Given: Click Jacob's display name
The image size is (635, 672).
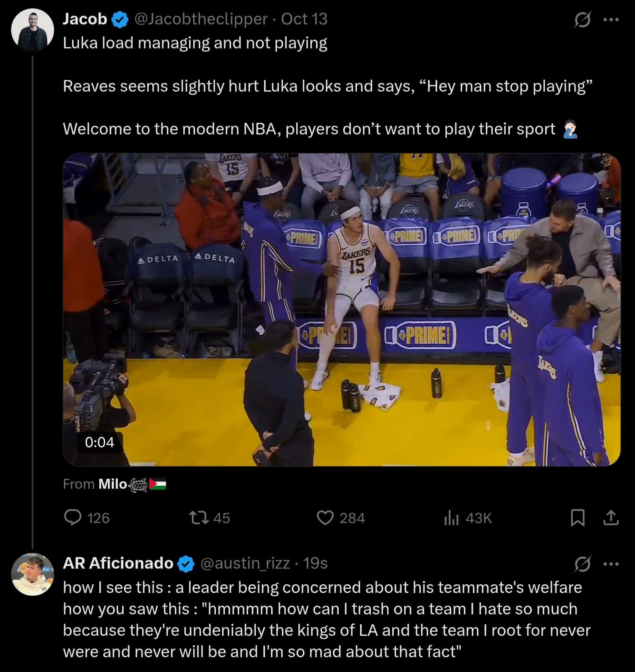Looking at the screenshot, I should pos(85,19).
